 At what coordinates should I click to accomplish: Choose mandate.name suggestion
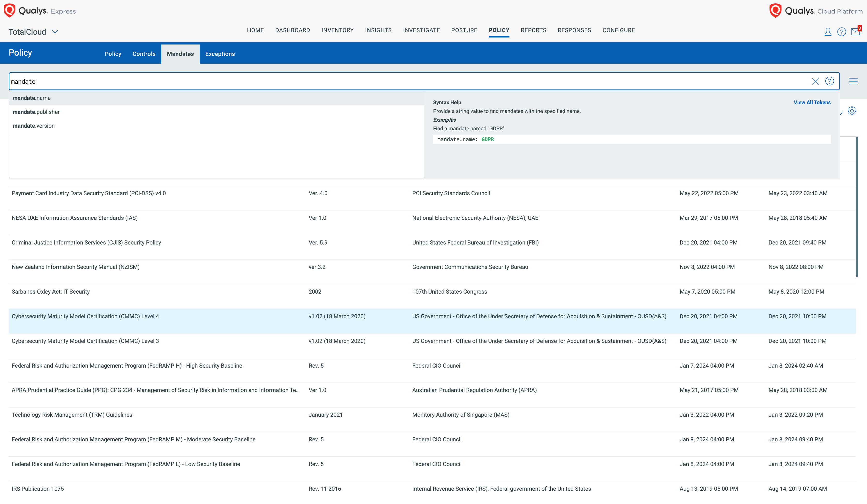point(217,98)
